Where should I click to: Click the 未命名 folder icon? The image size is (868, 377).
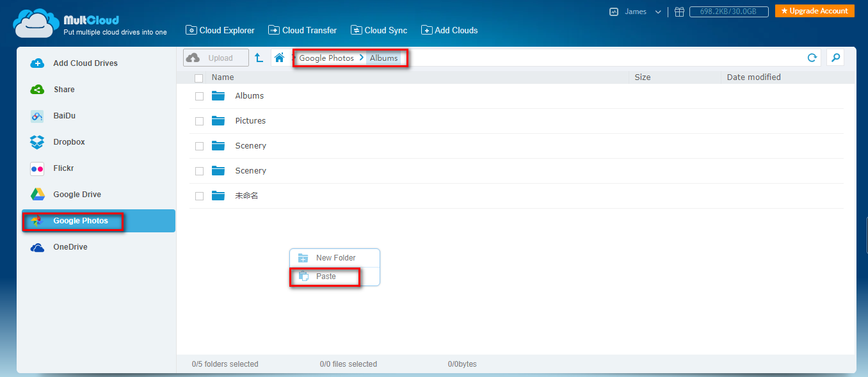[218, 196]
